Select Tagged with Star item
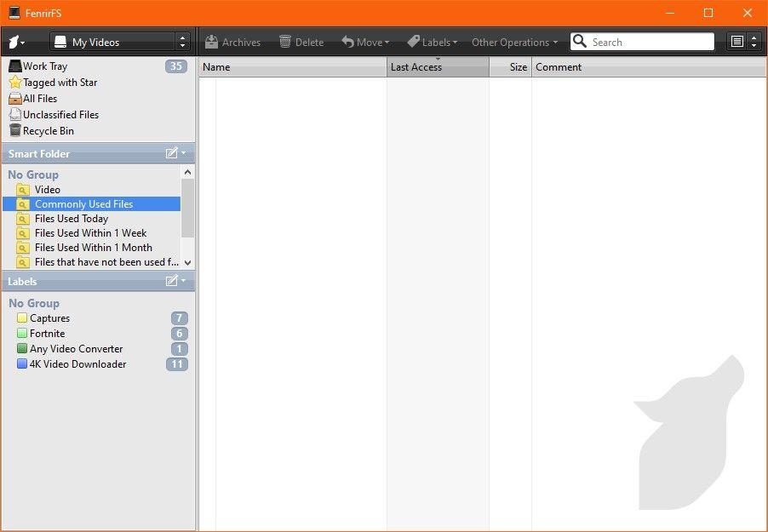768x532 pixels. [60, 83]
